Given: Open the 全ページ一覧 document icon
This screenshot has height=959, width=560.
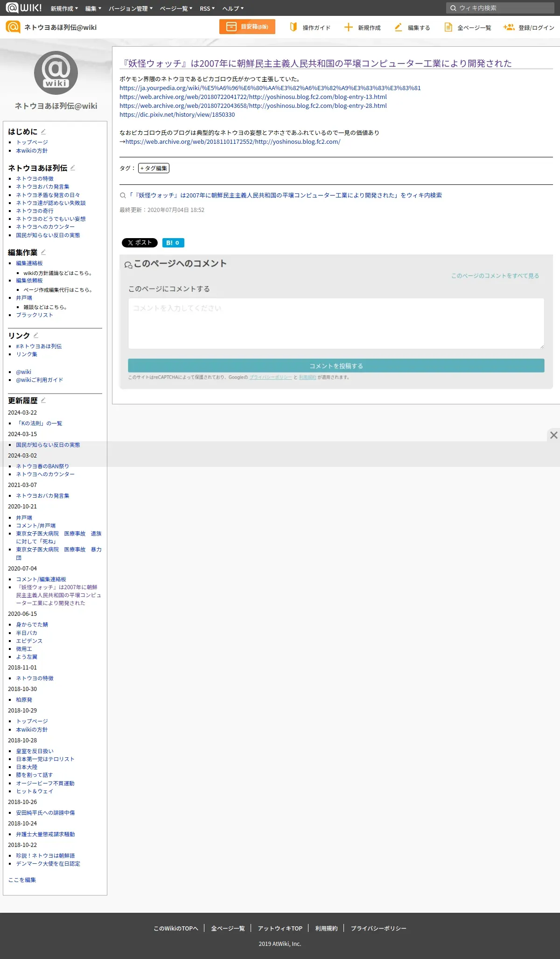Looking at the screenshot, I should [448, 27].
